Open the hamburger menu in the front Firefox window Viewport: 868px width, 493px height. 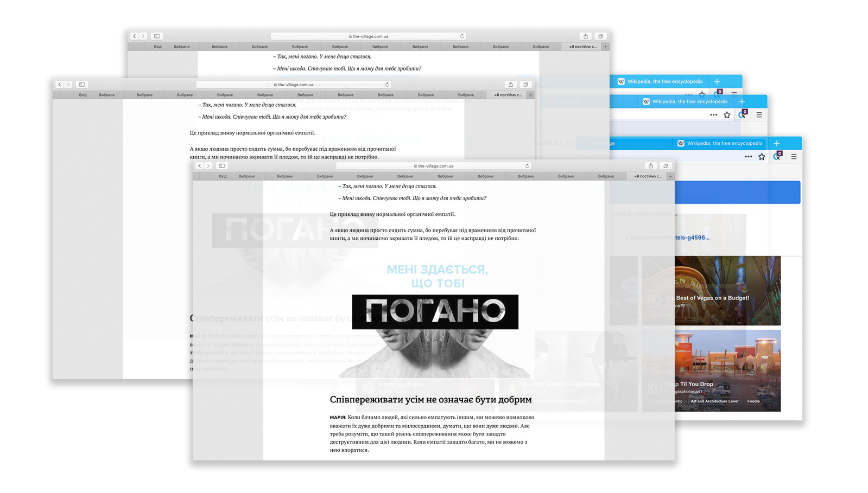coord(794,157)
